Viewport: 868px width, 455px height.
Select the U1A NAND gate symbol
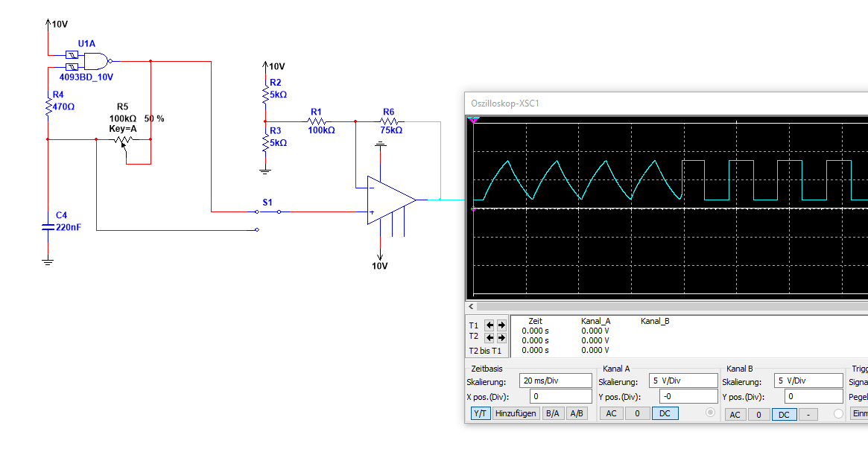point(97,61)
